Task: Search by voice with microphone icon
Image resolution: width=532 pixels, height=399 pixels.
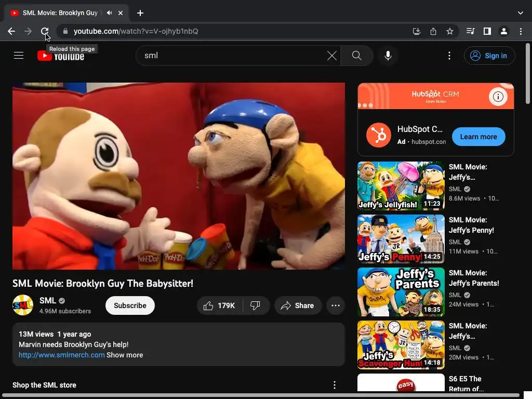Action: point(388,56)
